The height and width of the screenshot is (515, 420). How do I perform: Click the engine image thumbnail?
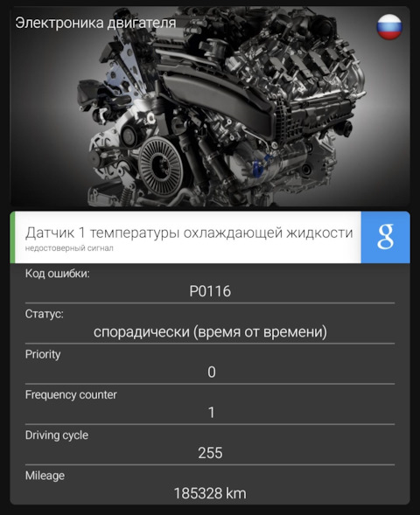[210, 106]
